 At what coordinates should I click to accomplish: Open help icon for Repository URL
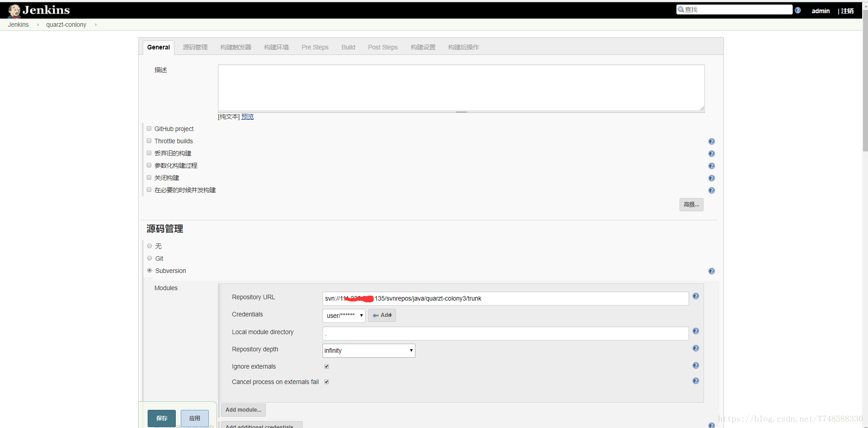(x=696, y=296)
